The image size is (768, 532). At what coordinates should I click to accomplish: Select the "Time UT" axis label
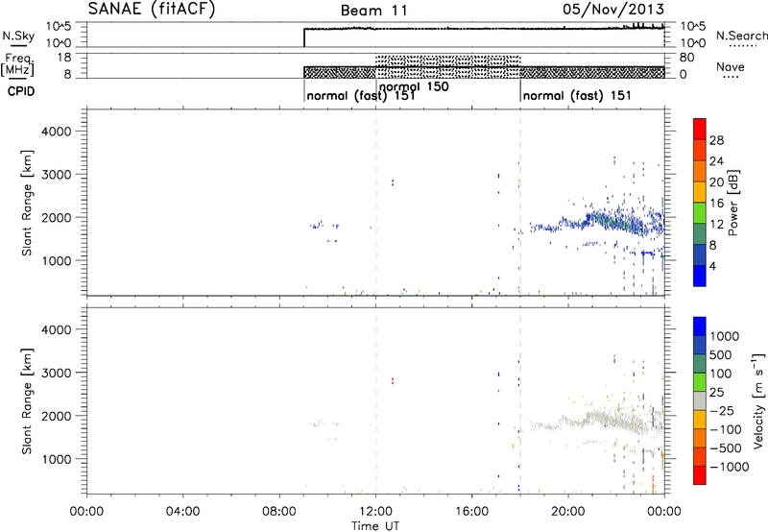coord(375,526)
